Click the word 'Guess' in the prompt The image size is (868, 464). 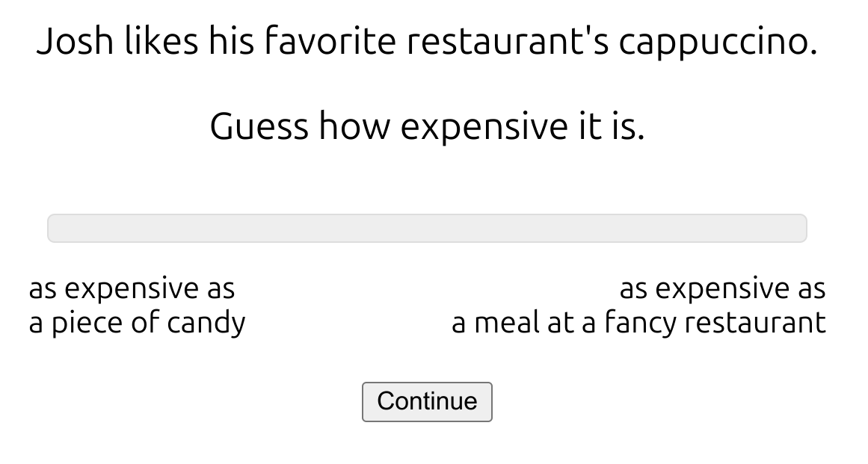pyautogui.click(x=259, y=126)
